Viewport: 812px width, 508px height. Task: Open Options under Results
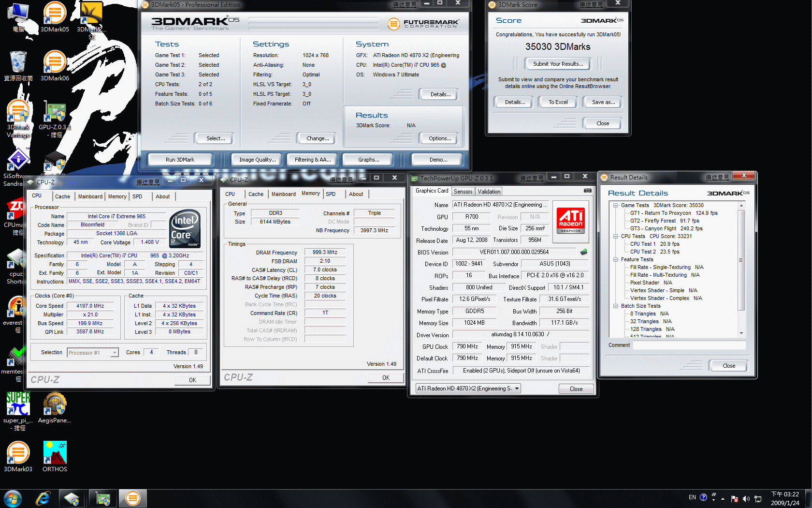click(x=440, y=138)
